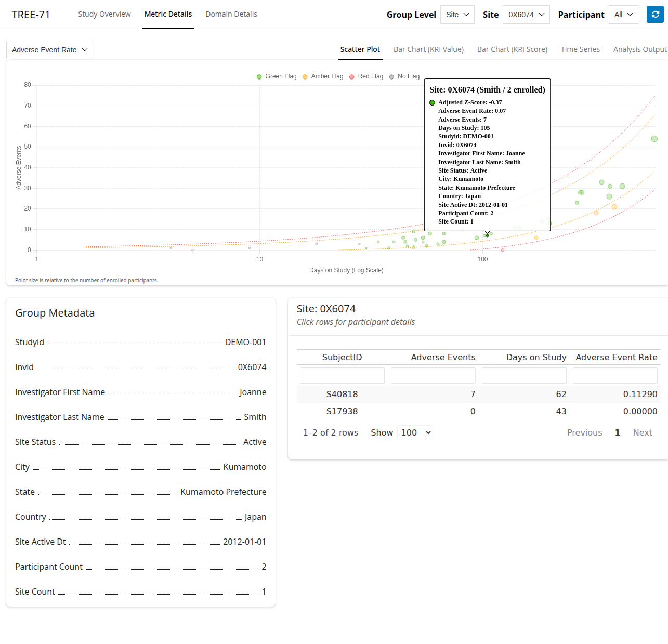Image resolution: width=668 pixels, height=644 pixels.
Task: Show the Bar Chart (KRI Value) view
Action: (428, 49)
